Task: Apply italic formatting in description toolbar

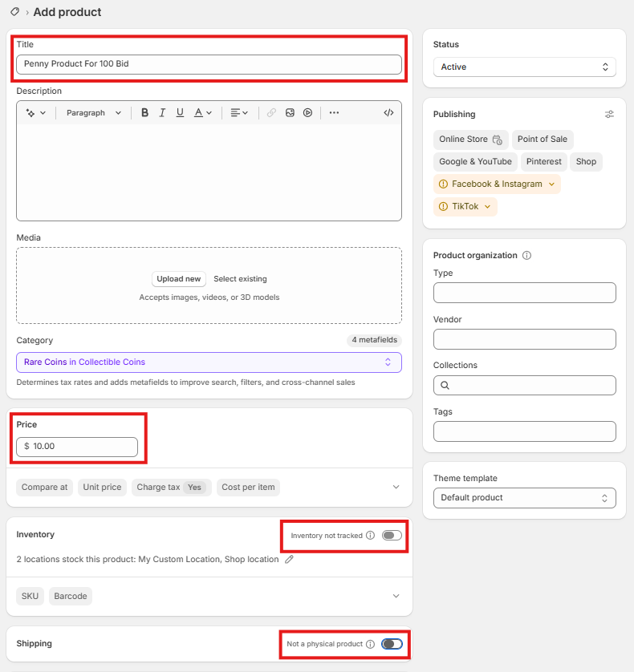Action: [x=162, y=113]
